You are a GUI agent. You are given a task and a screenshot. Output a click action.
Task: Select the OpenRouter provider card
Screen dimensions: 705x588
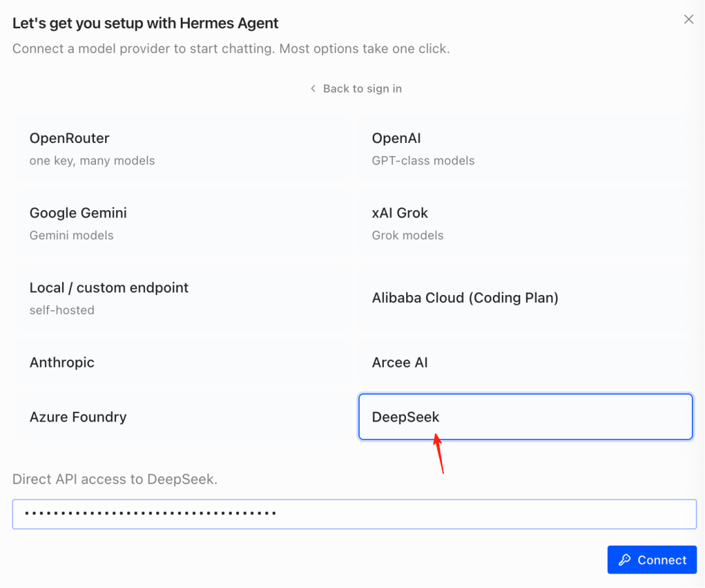(x=183, y=148)
